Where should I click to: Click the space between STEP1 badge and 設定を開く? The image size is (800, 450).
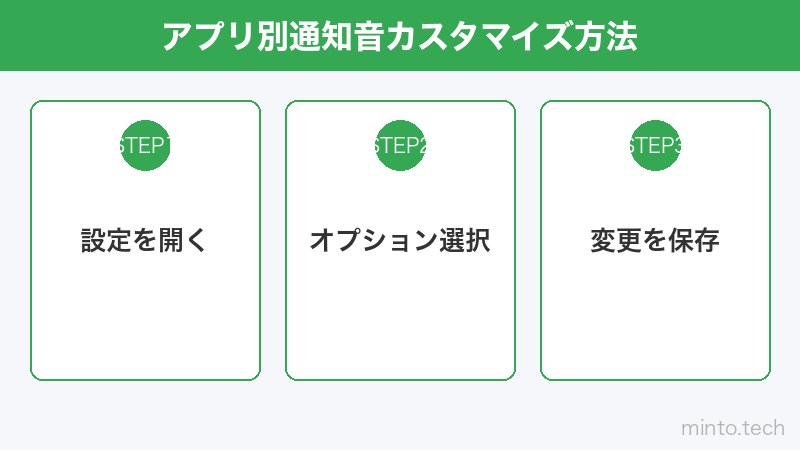pos(145,198)
